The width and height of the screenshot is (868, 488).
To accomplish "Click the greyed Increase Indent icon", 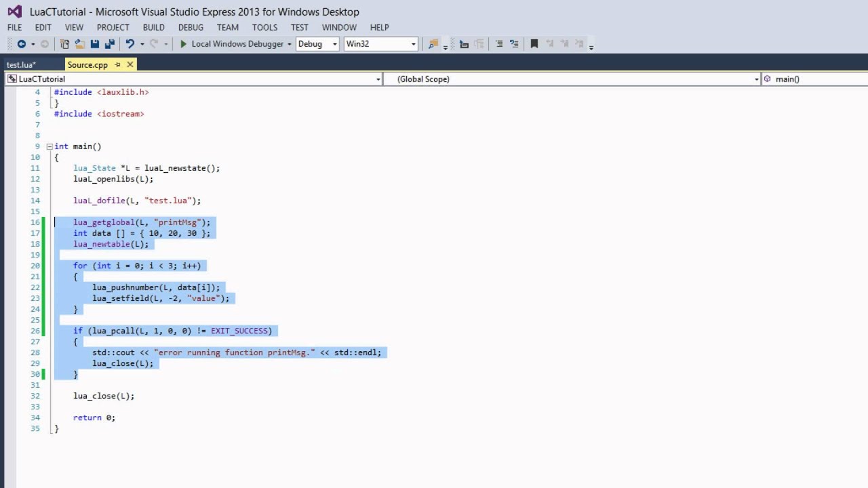I will click(x=479, y=44).
